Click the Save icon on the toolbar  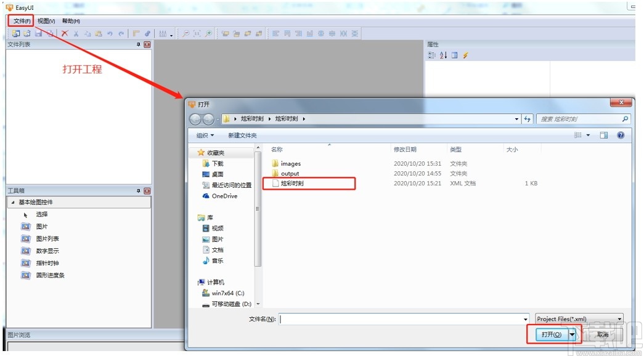coord(38,33)
